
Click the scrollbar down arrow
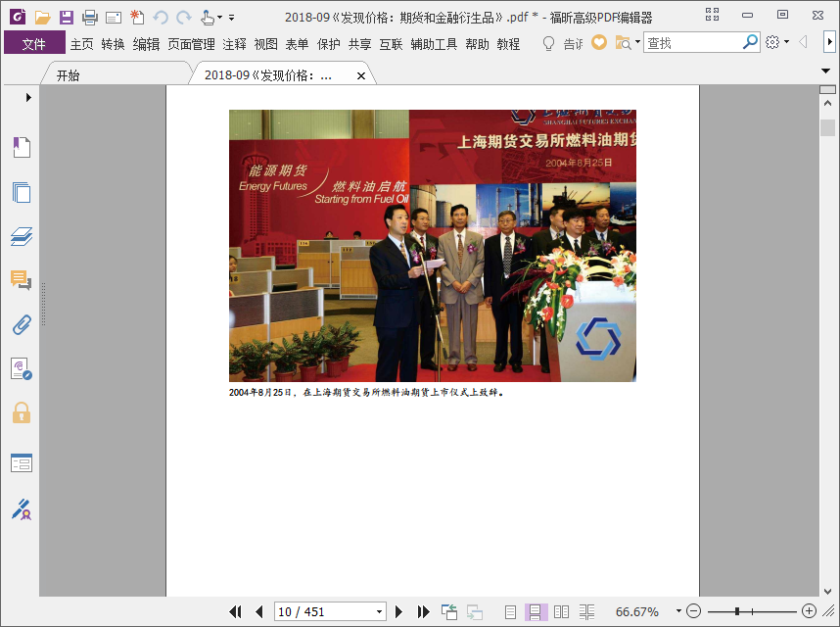(827, 592)
